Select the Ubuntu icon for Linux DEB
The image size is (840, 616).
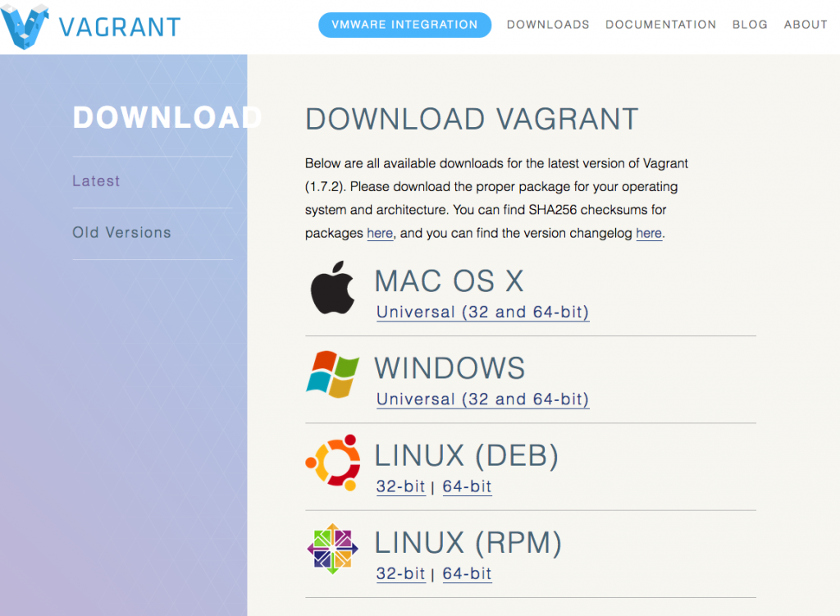coord(332,460)
